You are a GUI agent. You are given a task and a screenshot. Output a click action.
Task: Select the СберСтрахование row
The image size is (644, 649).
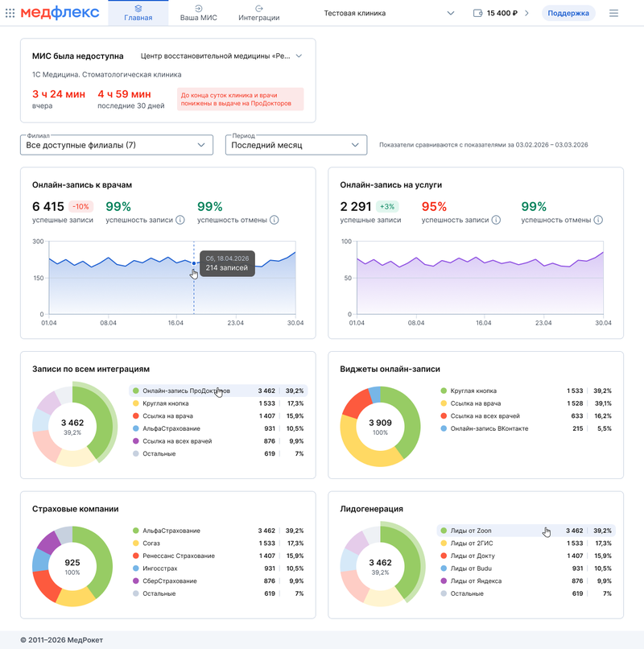pos(218,581)
